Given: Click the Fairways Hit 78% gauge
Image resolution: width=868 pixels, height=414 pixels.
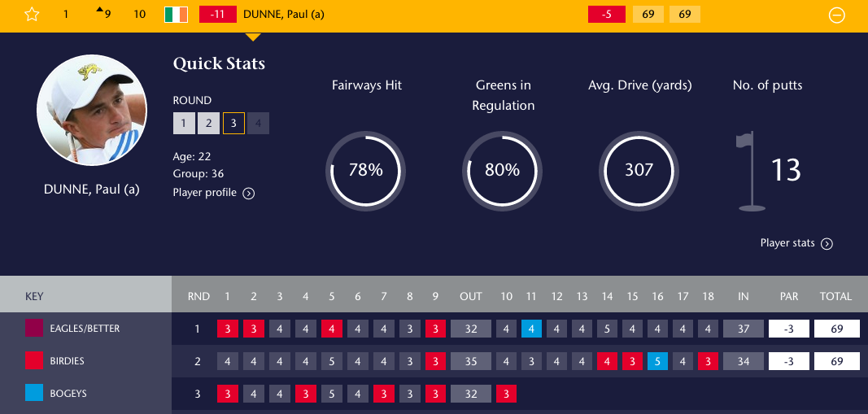Looking at the screenshot, I should pos(365,169).
